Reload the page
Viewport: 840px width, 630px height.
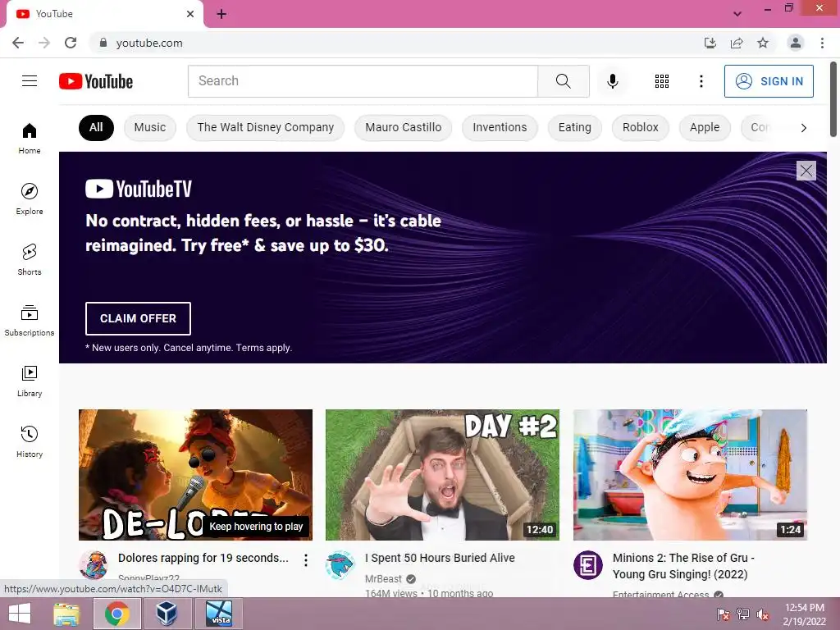pos(71,43)
